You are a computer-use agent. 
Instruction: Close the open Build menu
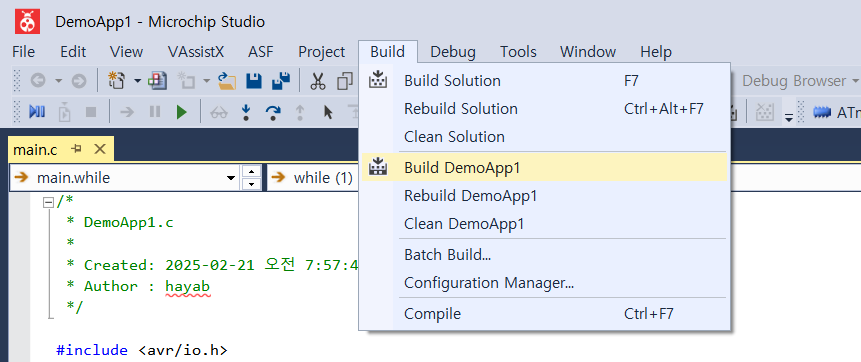[x=388, y=52]
